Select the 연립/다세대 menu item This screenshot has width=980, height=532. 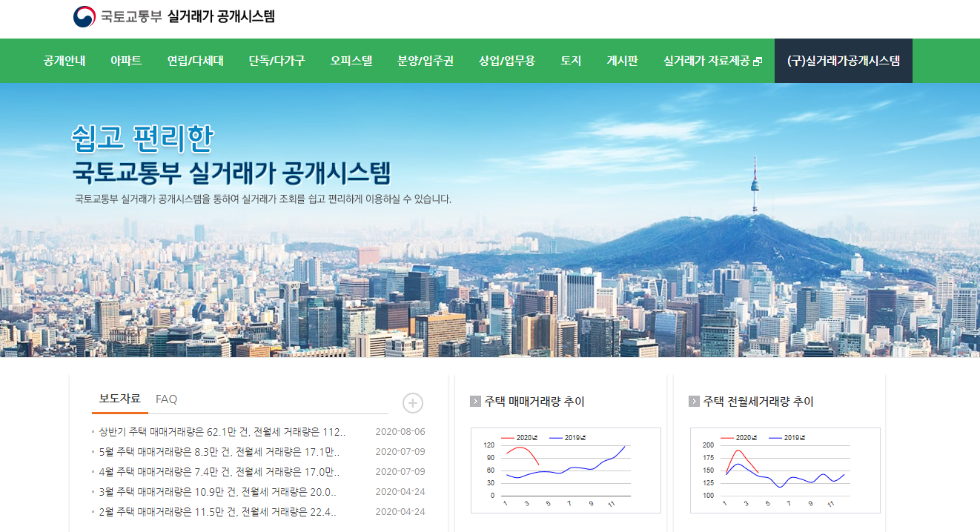[x=195, y=61]
